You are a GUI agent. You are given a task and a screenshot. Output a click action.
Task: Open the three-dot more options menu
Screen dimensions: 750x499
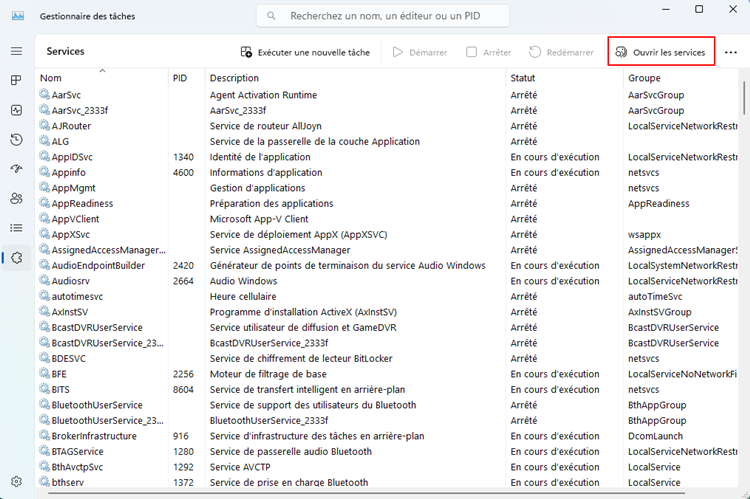click(x=730, y=52)
